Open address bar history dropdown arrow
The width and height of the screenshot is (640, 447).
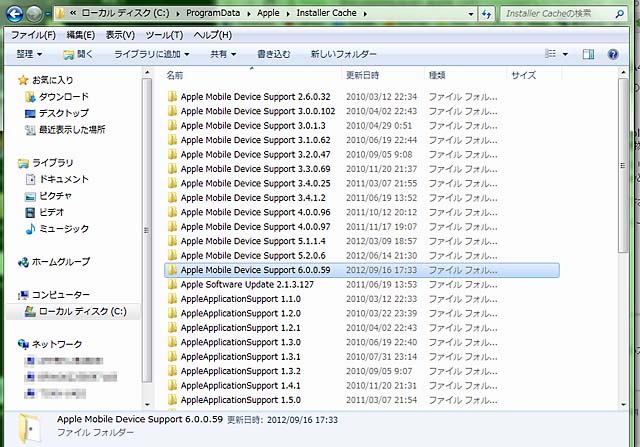[471, 14]
